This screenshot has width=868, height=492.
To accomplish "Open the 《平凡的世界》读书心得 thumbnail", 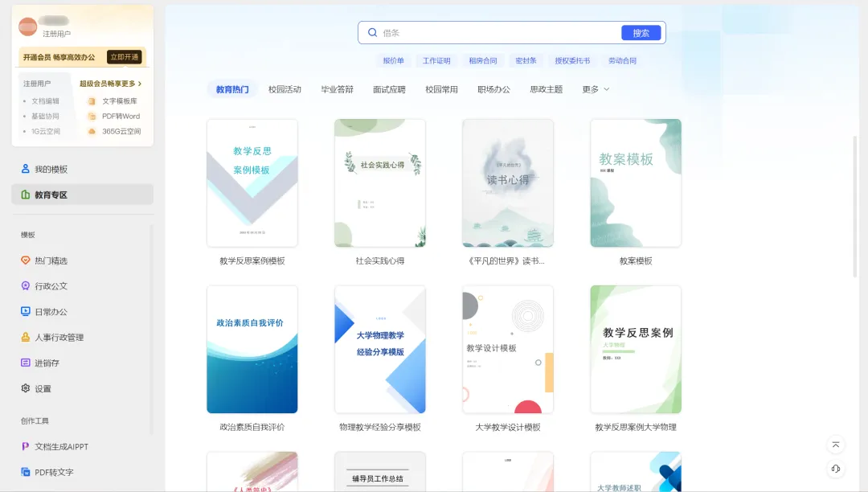I will [x=508, y=182].
